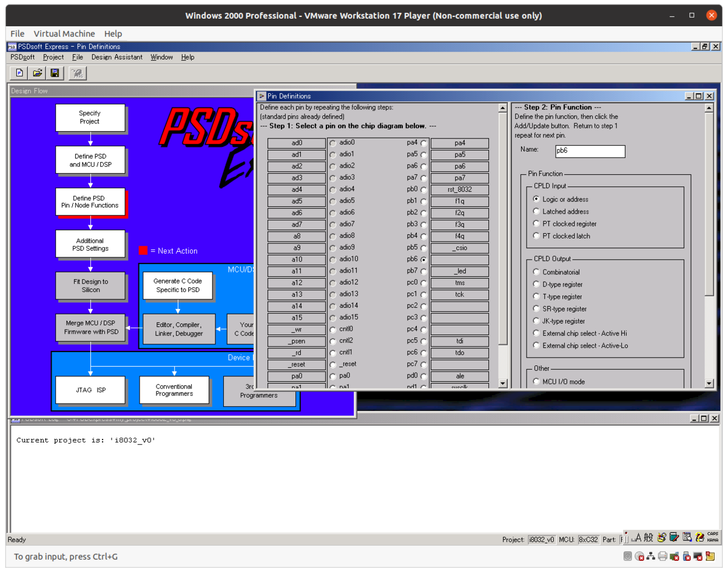Click the Fit Design to Silicon box
Viewport: 728px width, 573px height.
point(90,286)
